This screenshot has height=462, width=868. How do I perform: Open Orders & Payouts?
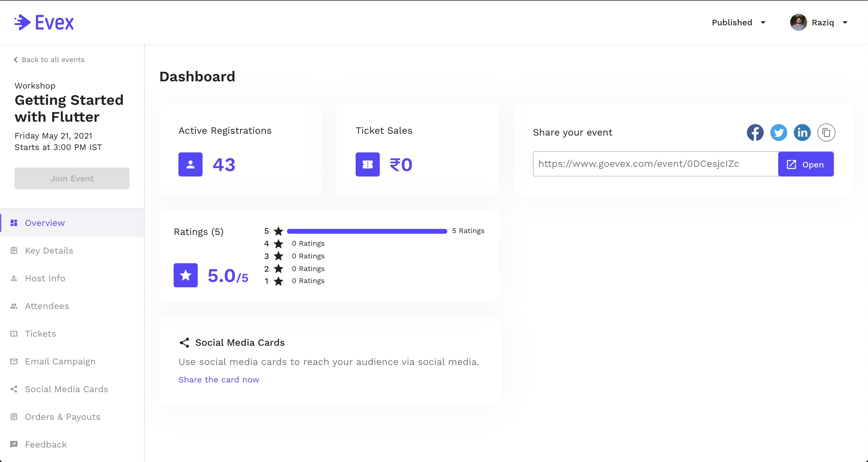pos(72,417)
